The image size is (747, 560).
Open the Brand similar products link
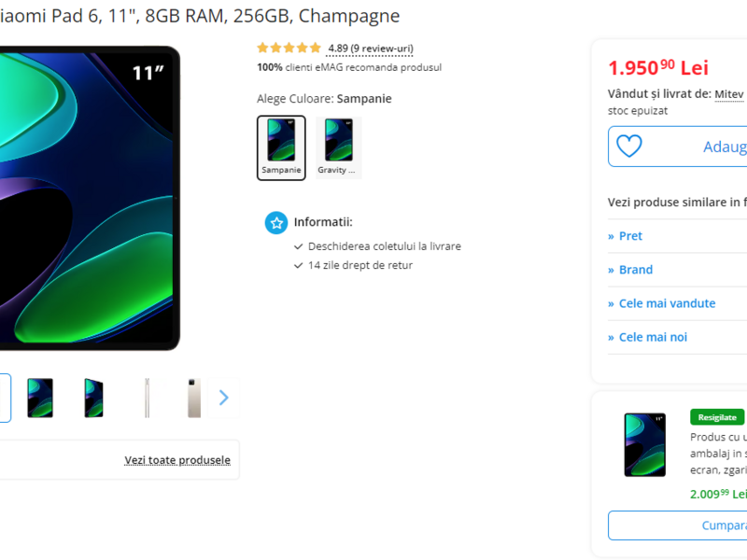coord(636,270)
